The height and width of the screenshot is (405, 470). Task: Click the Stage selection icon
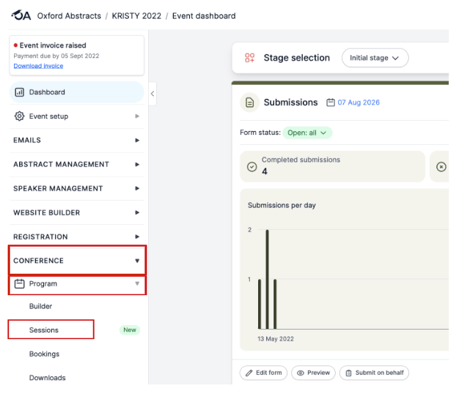click(x=250, y=58)
